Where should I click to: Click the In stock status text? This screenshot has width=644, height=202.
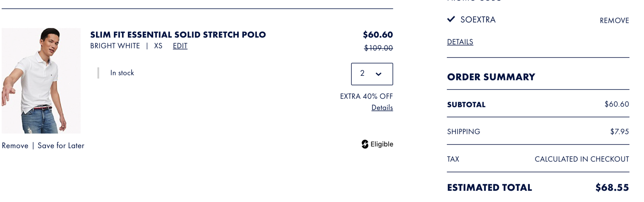(122, 73)
